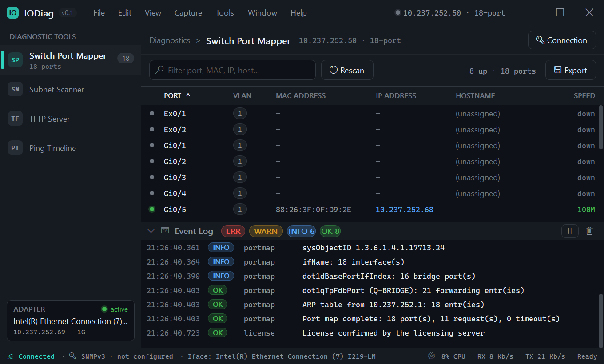Click the '8 up · 18 ports' summary

click(502, 71)
